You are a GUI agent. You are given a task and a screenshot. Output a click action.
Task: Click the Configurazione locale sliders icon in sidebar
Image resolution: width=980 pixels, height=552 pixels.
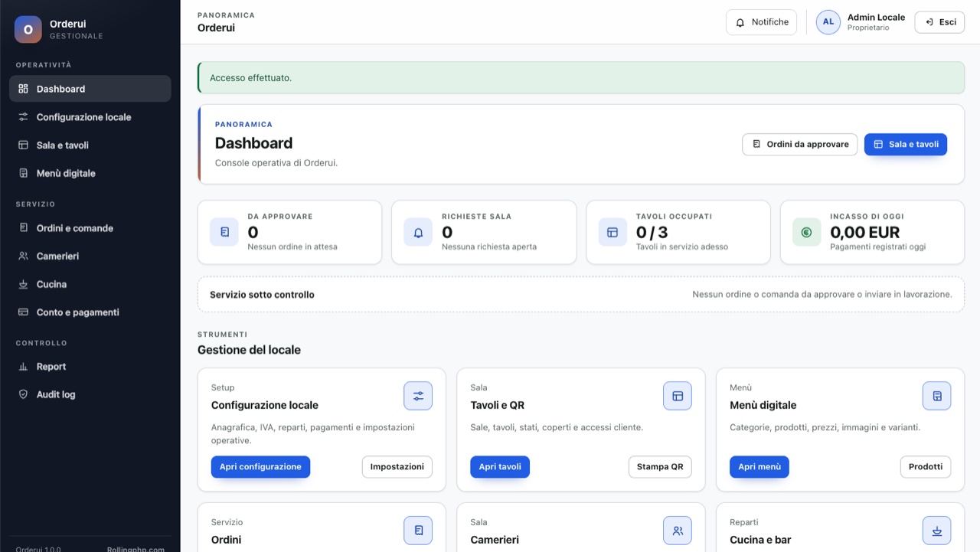23,117
